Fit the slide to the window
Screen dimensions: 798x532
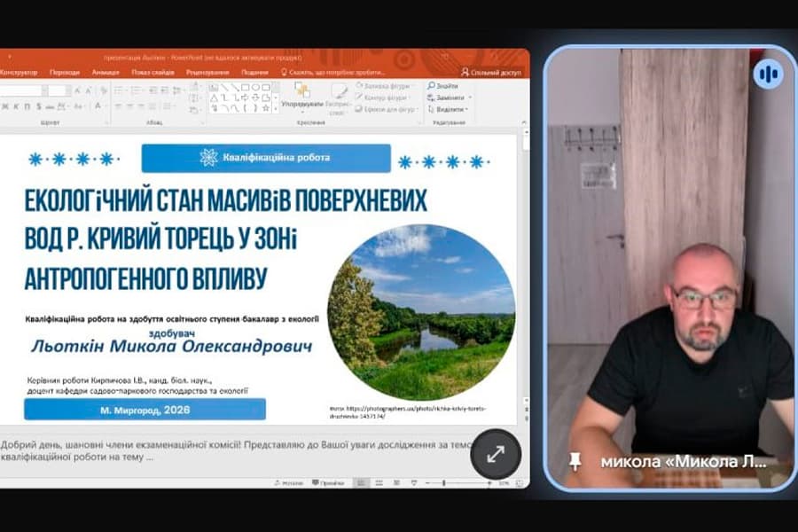pos(520,483)
